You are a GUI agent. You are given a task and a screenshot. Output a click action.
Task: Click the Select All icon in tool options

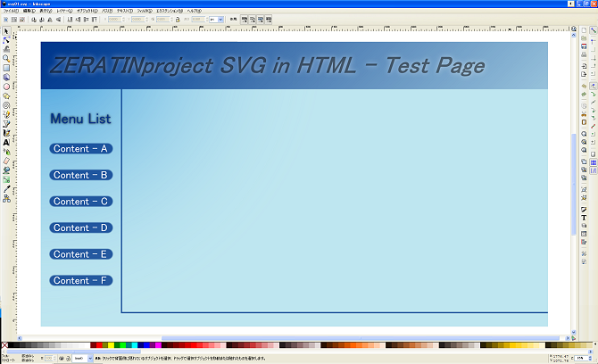coord(5,20)
